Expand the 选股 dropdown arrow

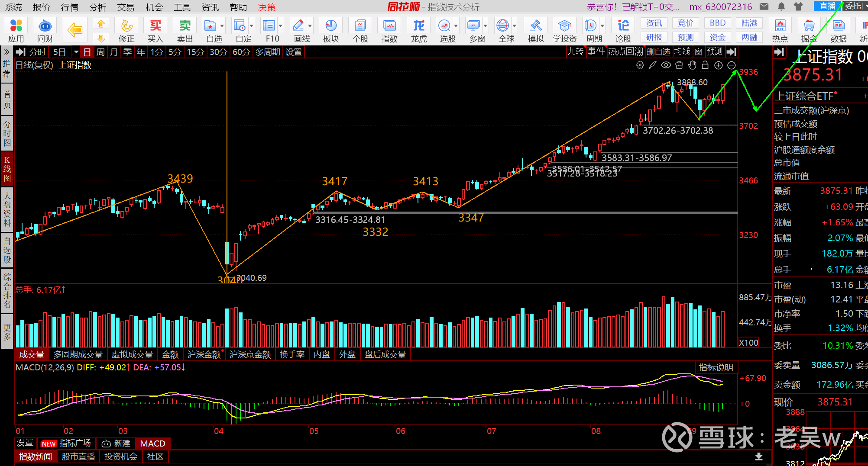coord(456,26)
